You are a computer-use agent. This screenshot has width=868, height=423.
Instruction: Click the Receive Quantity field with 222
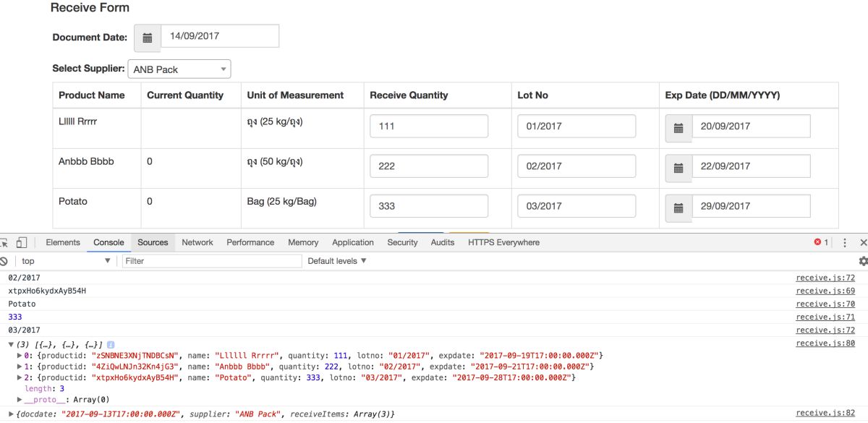tap(429, 166)
